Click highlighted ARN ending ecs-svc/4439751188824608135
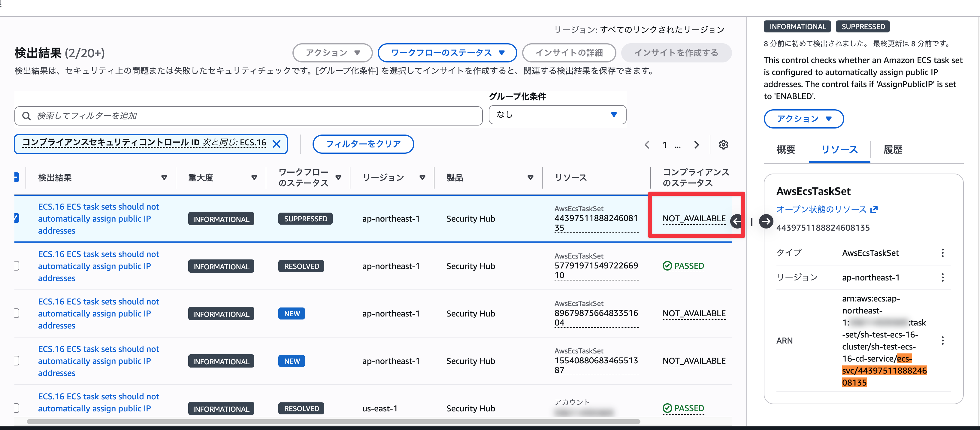The width and height of the screenshot is (980, 430). [884, 371]
